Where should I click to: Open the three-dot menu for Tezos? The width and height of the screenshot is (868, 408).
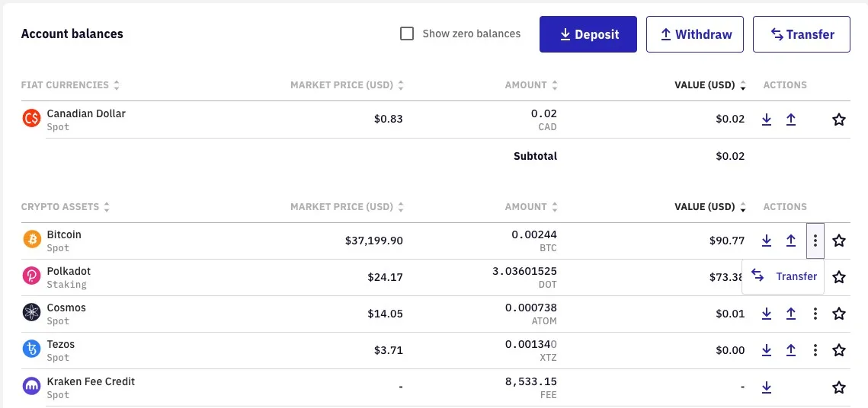coord(815,350)
